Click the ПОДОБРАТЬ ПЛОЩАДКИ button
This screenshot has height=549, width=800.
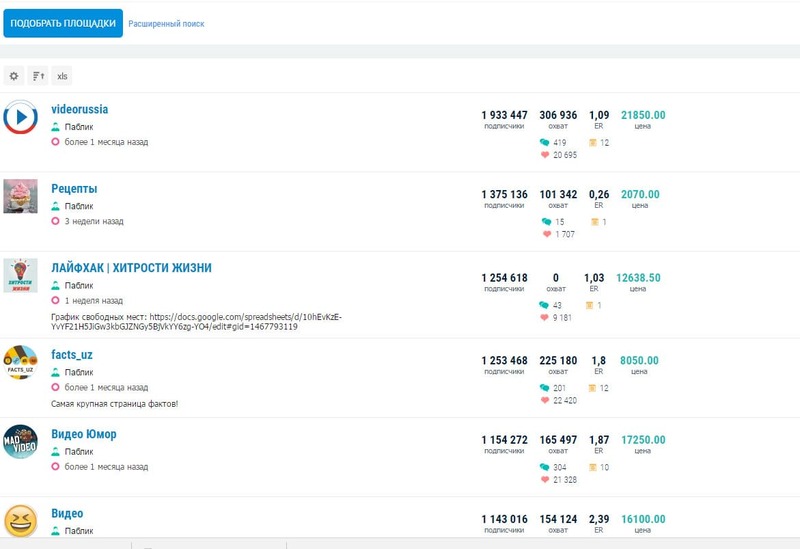click(x=63, y=23)
